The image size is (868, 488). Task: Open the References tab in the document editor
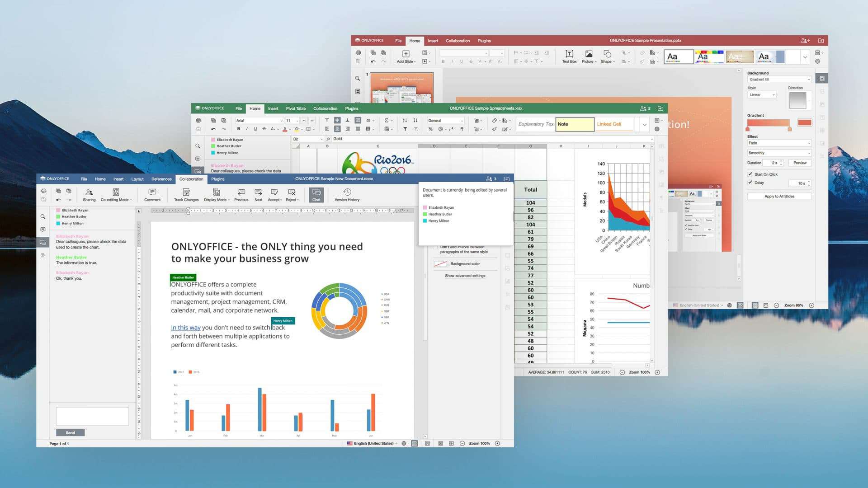point(161,179)
